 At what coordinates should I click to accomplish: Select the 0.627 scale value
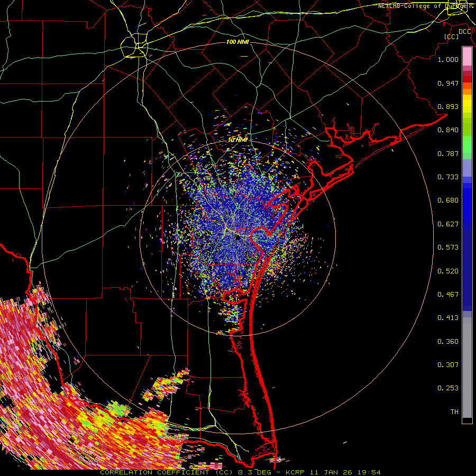click(x=448, y=224)
